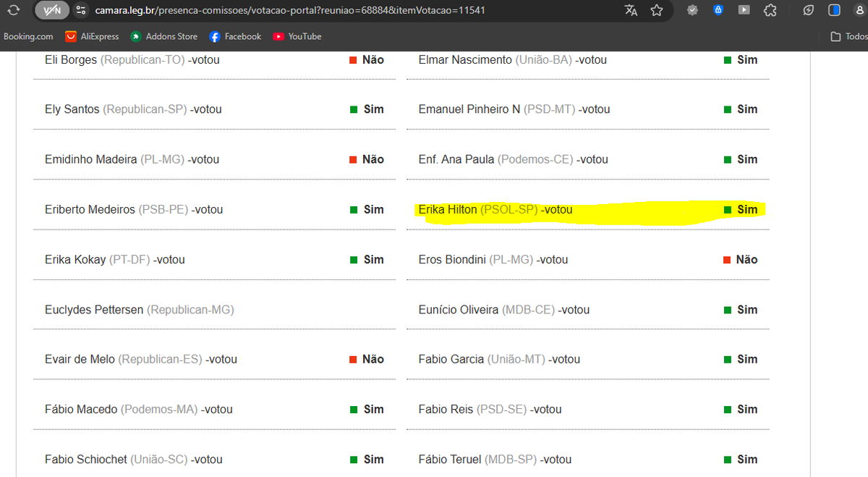Screen dimensions: 868x477
Task: Reload the page with the refresh icon
Action: click(13, 10)
